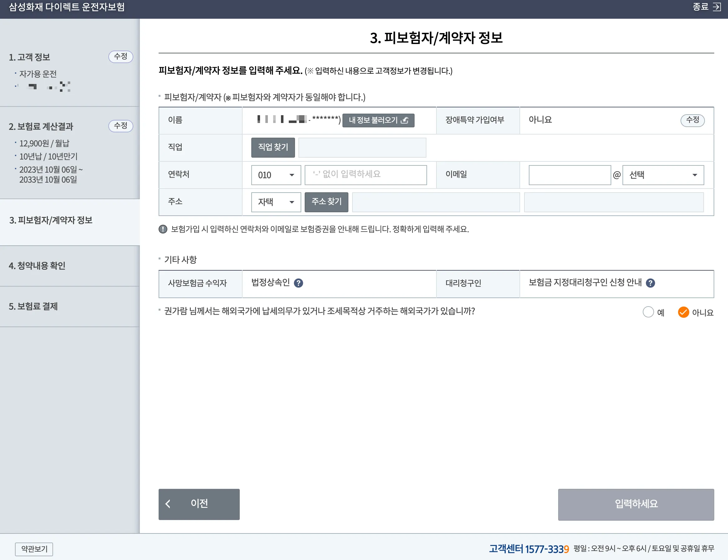The width and height of the screenshot is (728, 560).
Task: Open the 010 phone prefix dropdown
Action: coord(276,175)
